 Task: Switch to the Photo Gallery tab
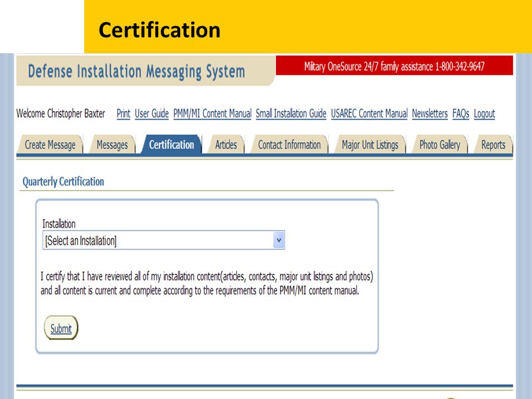tap(439, 145)
